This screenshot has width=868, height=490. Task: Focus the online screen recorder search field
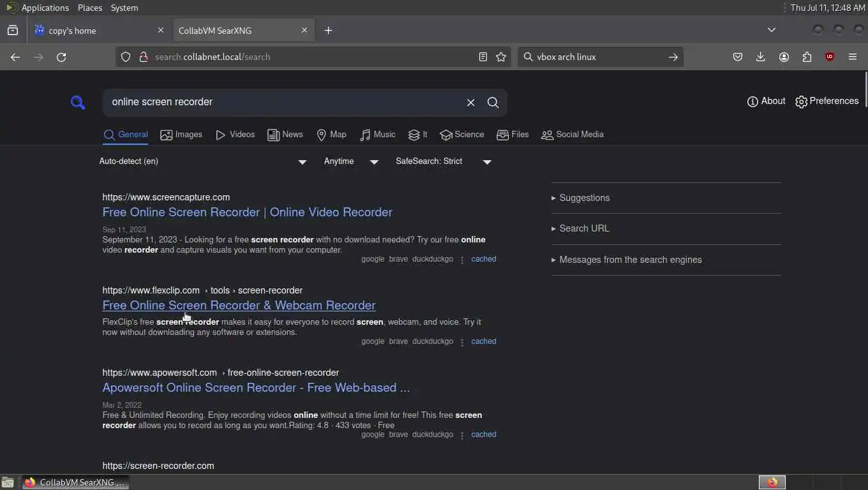pyautogui.click(x=284, y=102)
